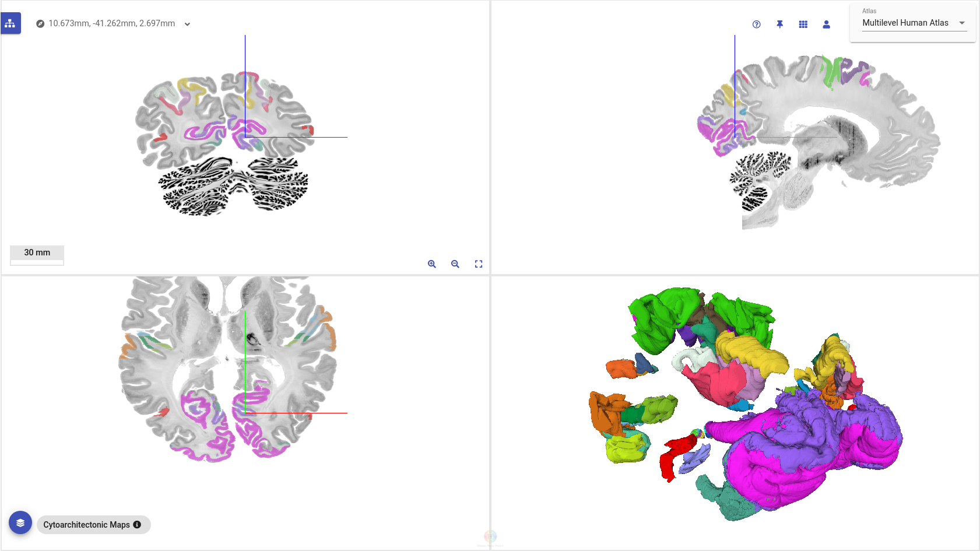
Task: Open the Multilevel Human Atlas dropdown
Action: 914,23
